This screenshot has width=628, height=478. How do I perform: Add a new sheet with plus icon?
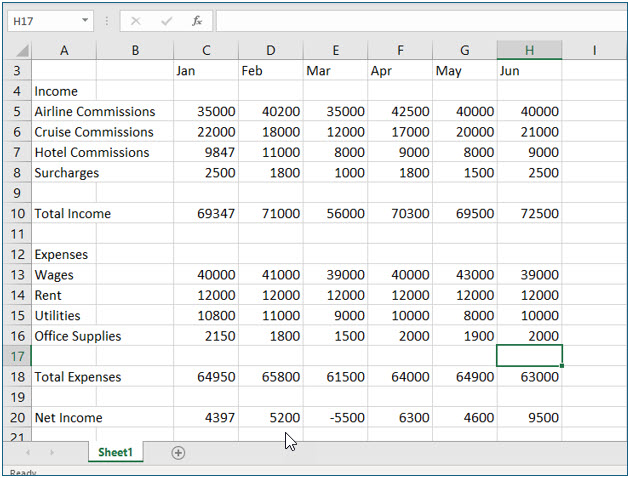(178, 453)
